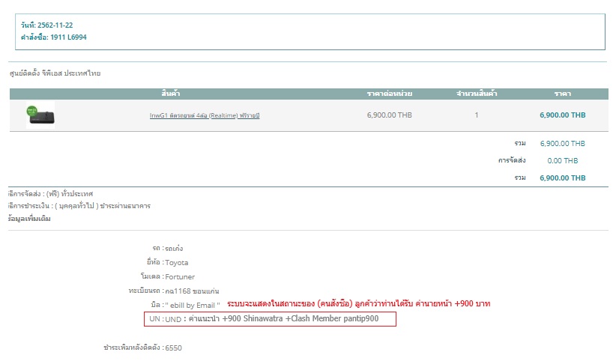Viewport: 613px width, 364px height.
Task: Click the จำนวนสินค้า column header
Action: (x=477, y=94)
